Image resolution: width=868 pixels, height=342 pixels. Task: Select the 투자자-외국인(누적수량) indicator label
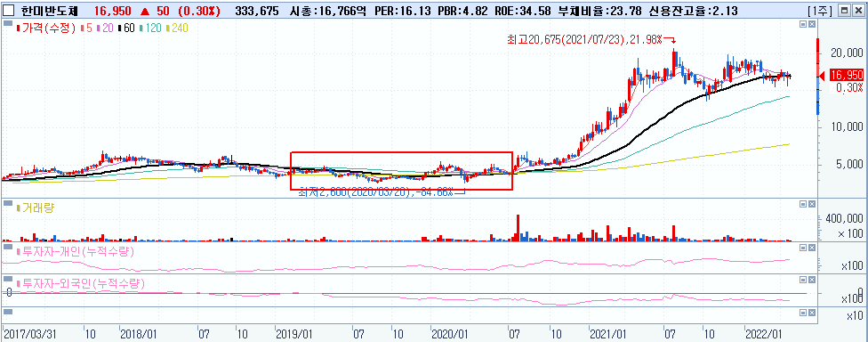tap(81, 283)
